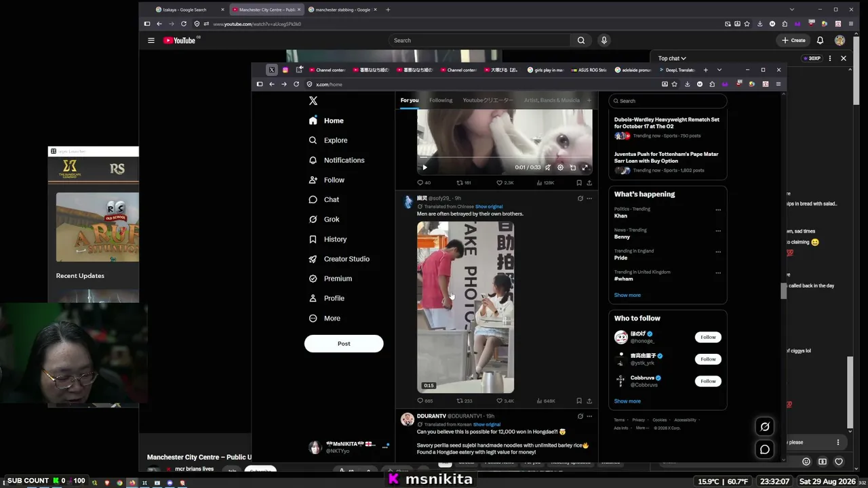Image resolution: width=868 pixels, height=488 pixels.
Task: Show more under What's happening
Action: (x=627, y=296)
